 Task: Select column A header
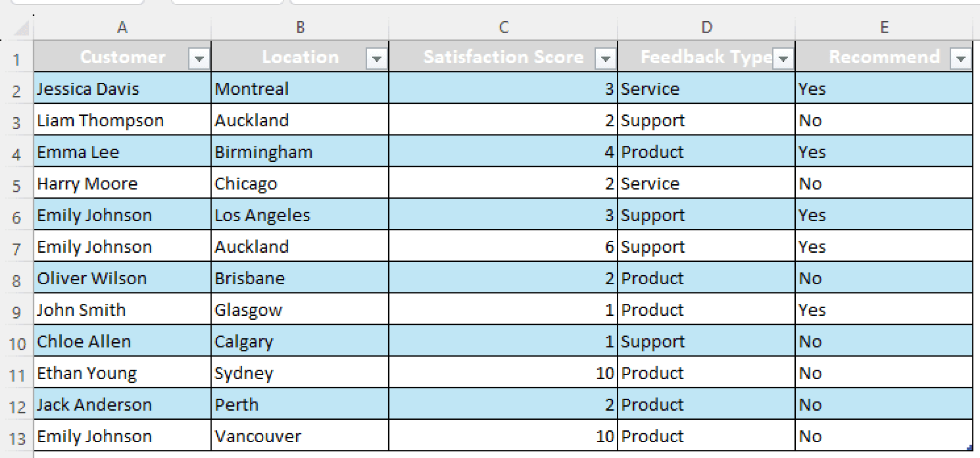122,28
